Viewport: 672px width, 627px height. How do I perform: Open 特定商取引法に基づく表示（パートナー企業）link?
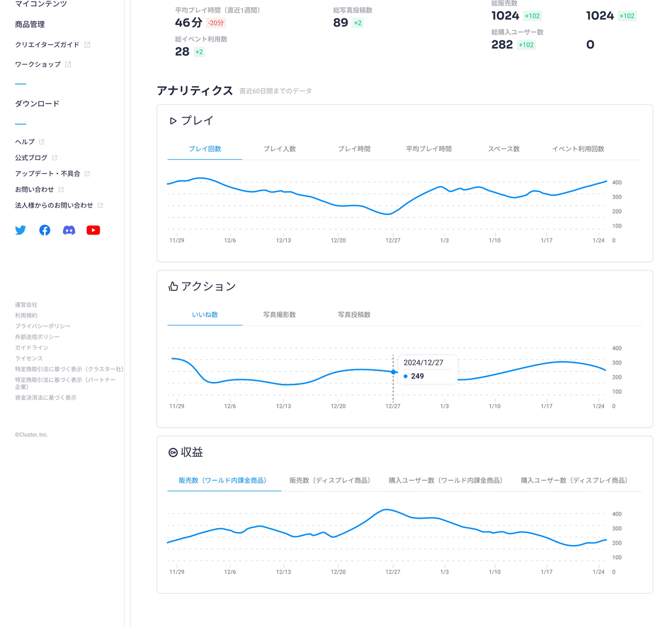66,383
